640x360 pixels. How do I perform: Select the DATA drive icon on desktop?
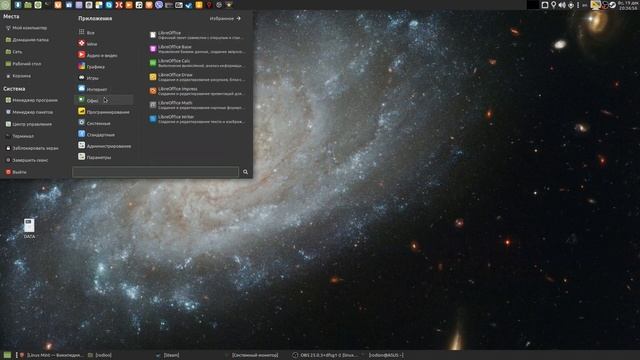(x=29, y=228)
